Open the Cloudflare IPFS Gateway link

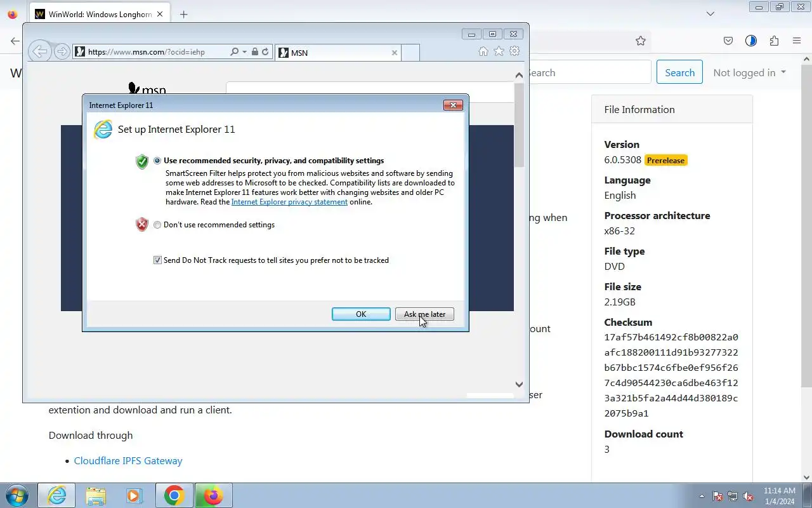(128, 461)
